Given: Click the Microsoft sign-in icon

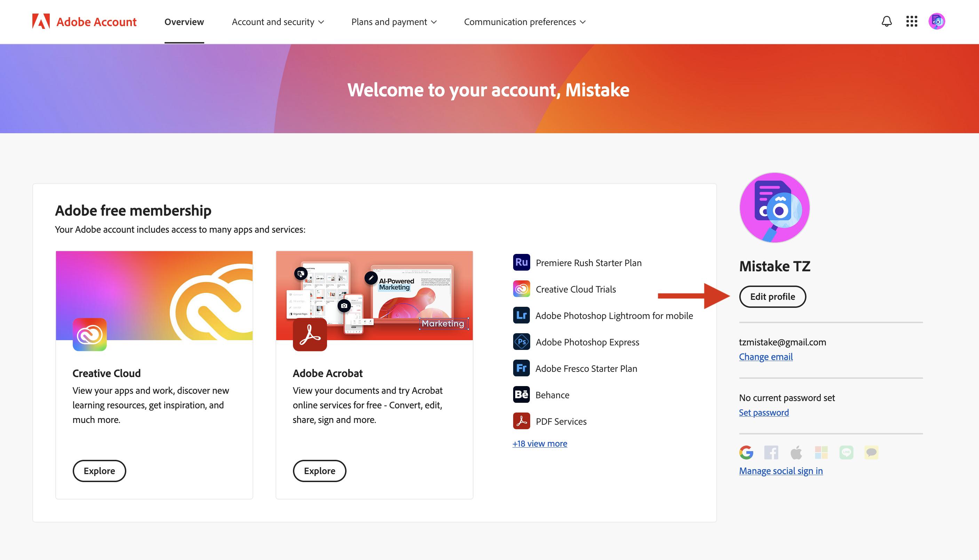Looking at the screenshot, I should (x=821, y=452).
